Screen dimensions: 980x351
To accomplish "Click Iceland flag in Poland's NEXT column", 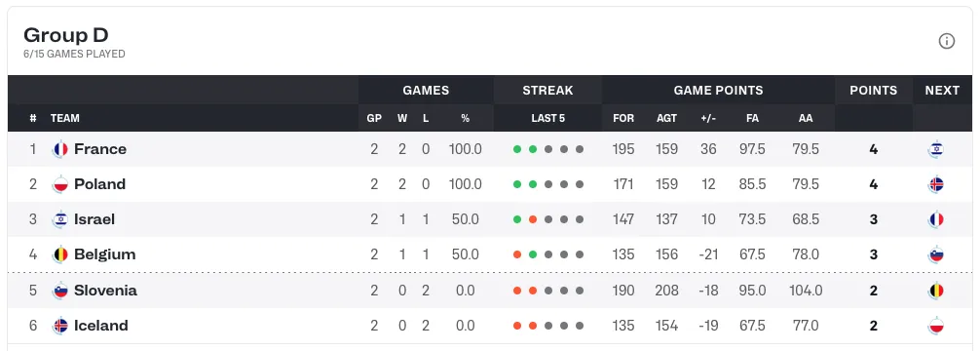I will [935, 184].
